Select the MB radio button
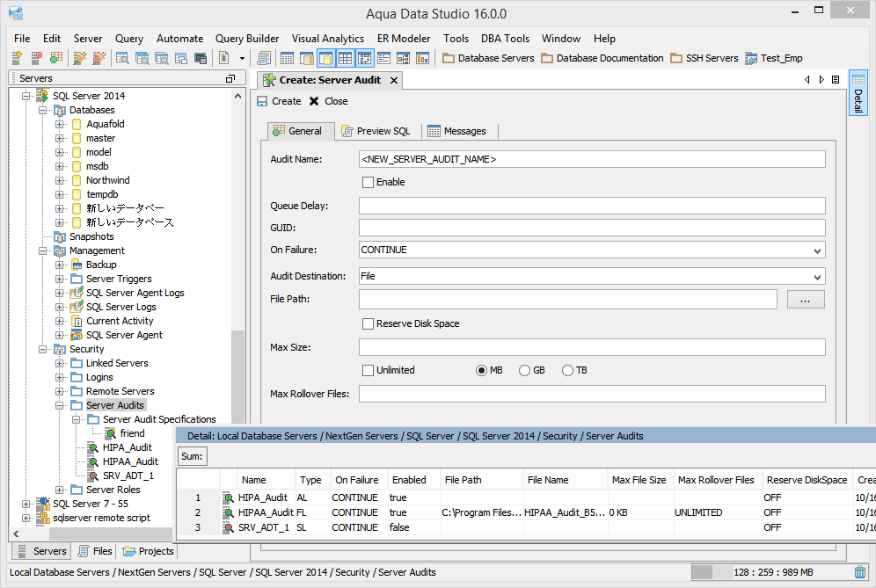This screenshot has width=876, height=588. [481, 370]
